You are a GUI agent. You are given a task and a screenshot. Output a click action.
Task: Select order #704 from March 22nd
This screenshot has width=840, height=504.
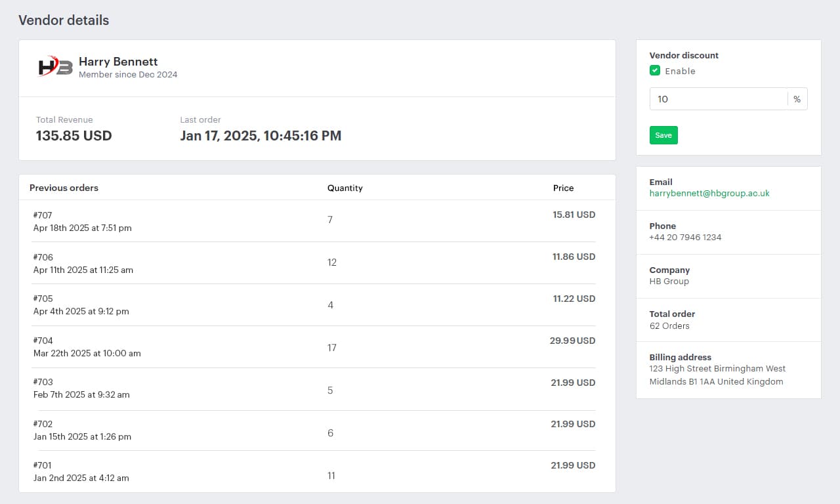[43, 341]
